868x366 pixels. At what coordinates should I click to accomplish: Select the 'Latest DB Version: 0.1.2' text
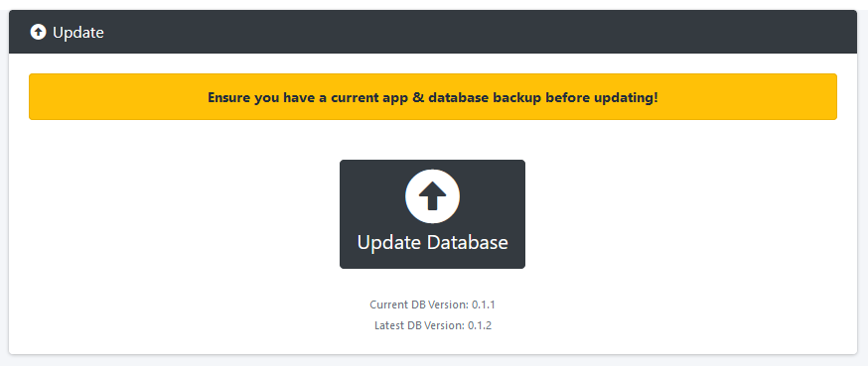coord(433,325)
